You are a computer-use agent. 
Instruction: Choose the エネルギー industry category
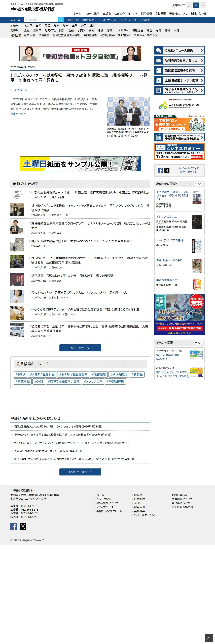122,30
